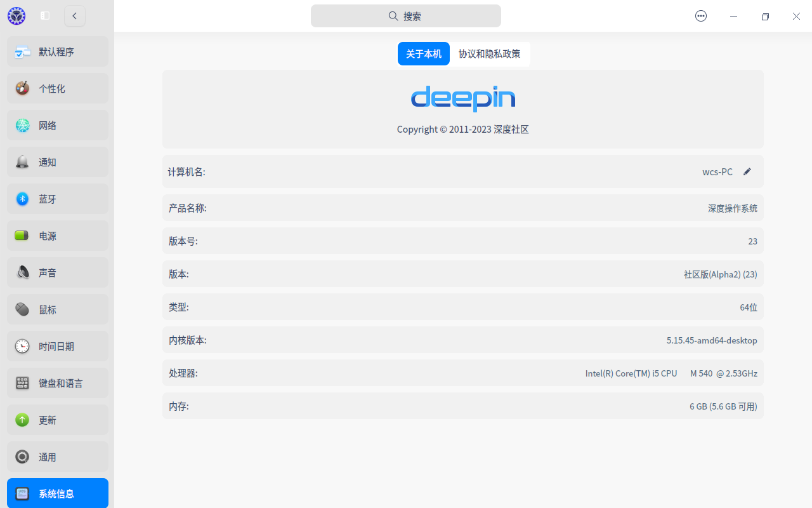Click the Control Center logo top-left
The height and width of the screenshot is (508, 812).
pyautogui.click(x=16, y=16)
